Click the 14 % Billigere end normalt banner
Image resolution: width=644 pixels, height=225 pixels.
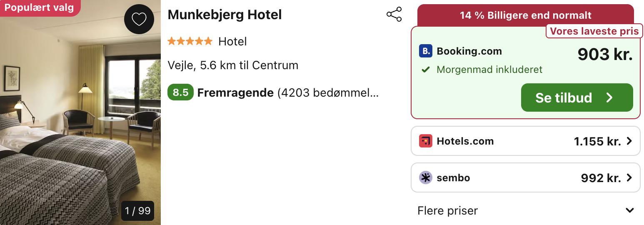coord(526,15)
